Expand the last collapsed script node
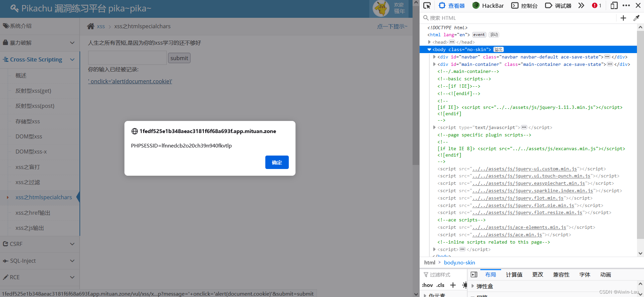Screen dimensions: 644x297 pos(434,249)
